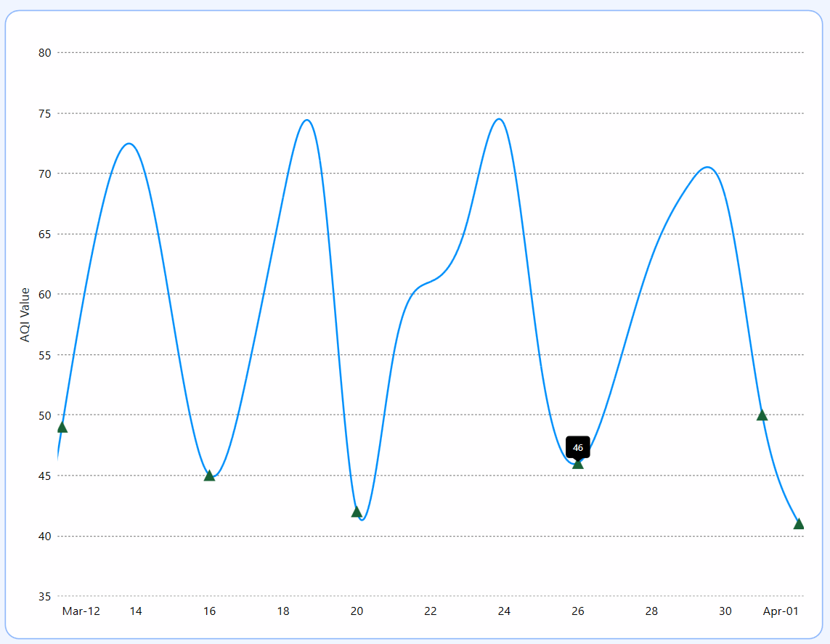Click the triangle marker at Mar-12 start
Image resolution: width=830 pixels, height=644 pixels.
click(62, 427)
